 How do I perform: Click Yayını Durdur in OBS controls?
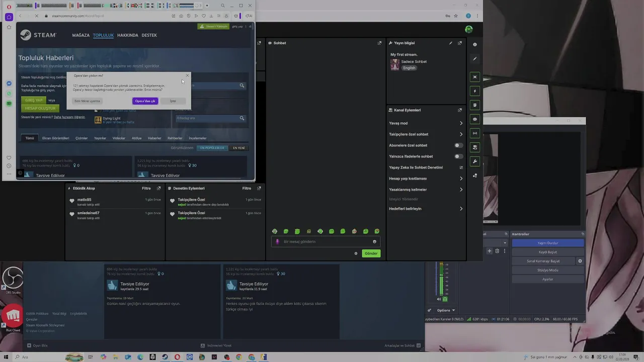click(548, 243)
